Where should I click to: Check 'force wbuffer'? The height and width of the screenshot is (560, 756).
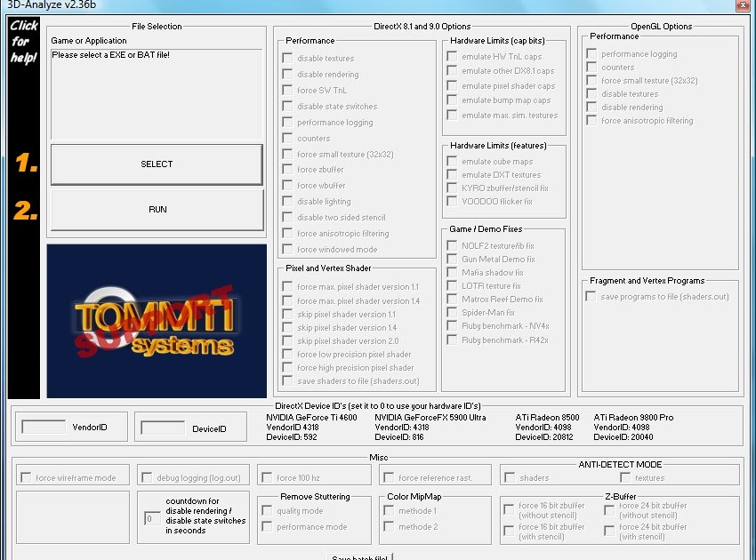[x=287, y=185]
